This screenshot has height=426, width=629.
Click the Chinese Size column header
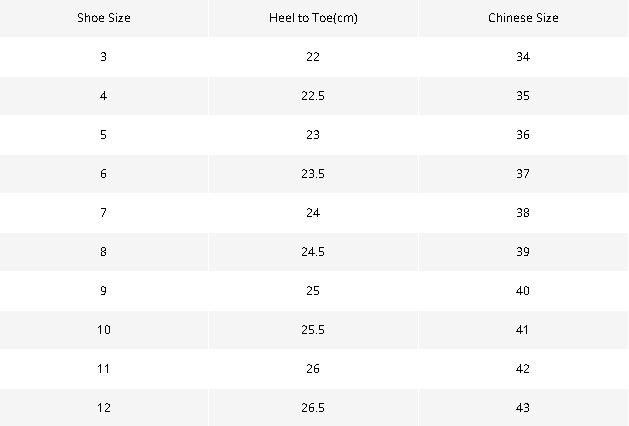523,18
